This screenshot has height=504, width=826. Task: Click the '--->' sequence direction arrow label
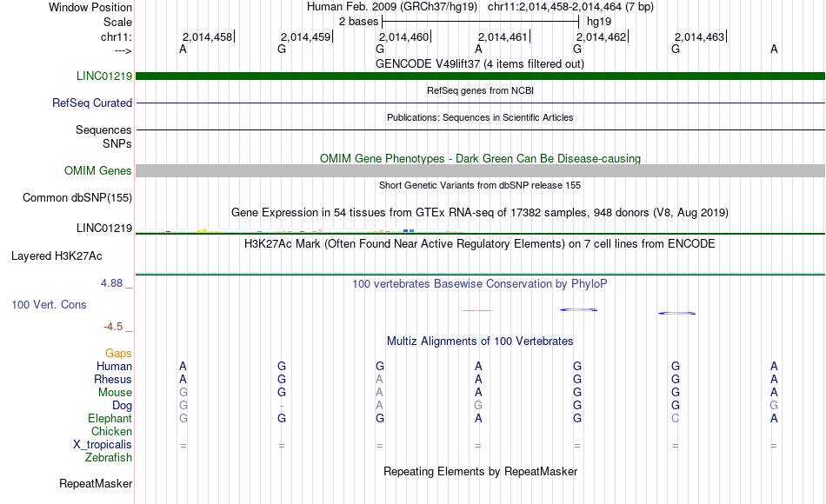(x=123, y=50)
